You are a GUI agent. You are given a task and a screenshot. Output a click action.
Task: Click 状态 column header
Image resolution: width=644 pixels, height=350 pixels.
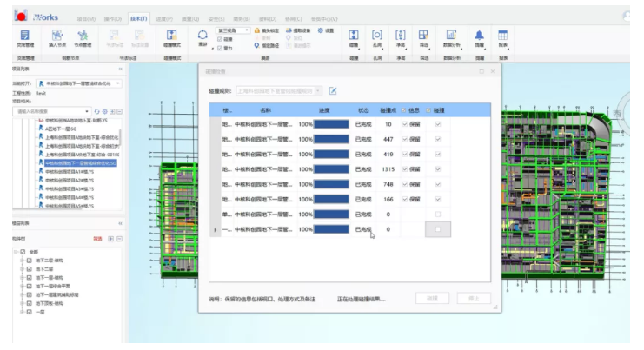[x=363, y=110]
